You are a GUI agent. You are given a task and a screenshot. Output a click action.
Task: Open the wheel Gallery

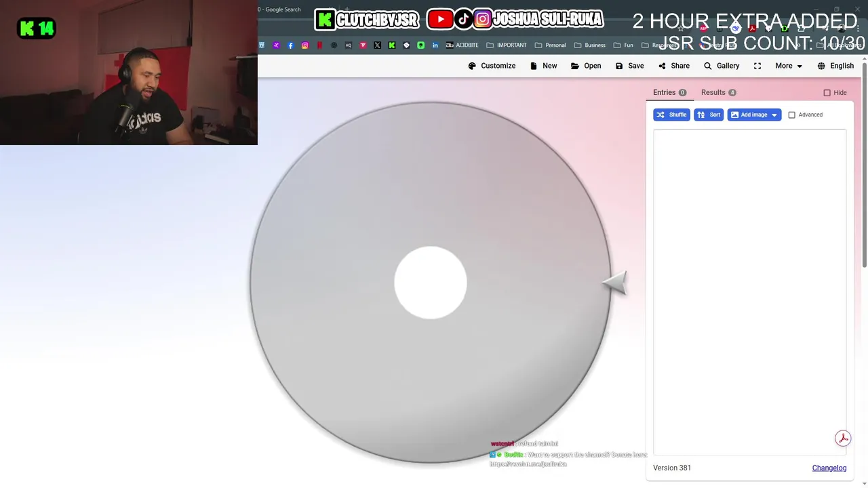(722, 66)
